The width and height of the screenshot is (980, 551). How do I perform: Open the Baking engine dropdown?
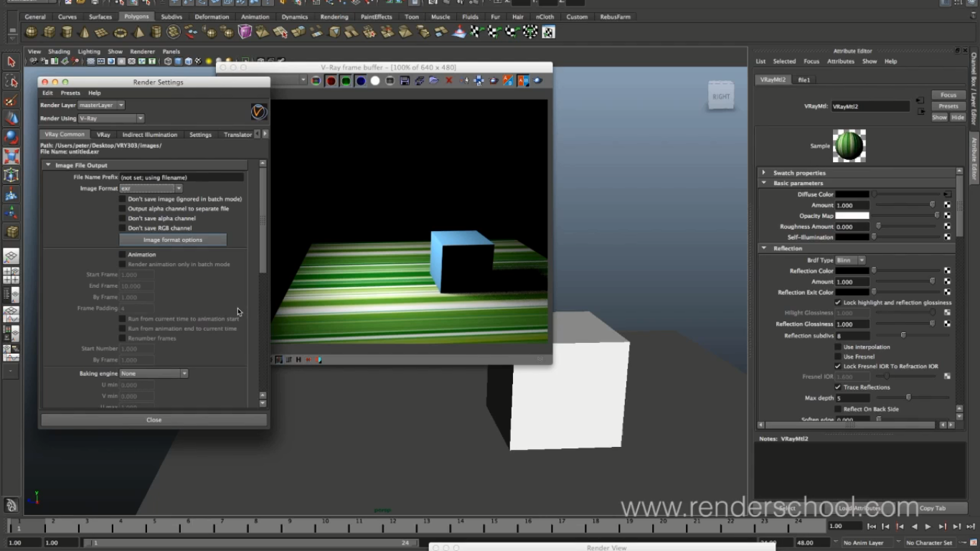(x=154, y=374)
